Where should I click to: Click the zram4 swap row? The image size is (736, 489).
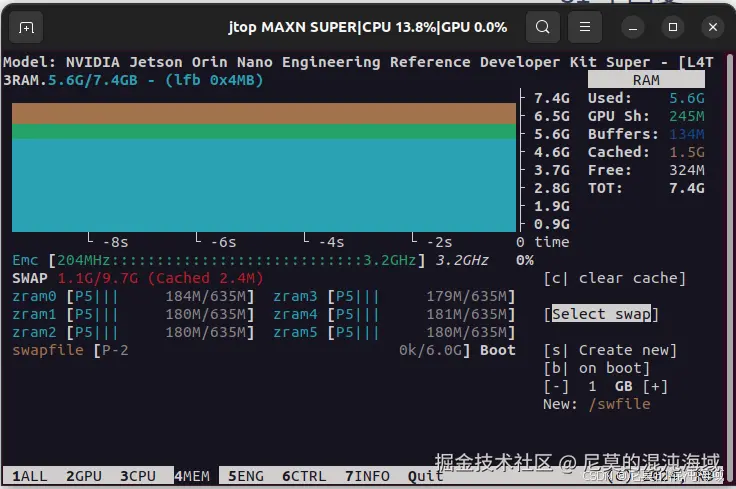394,314
